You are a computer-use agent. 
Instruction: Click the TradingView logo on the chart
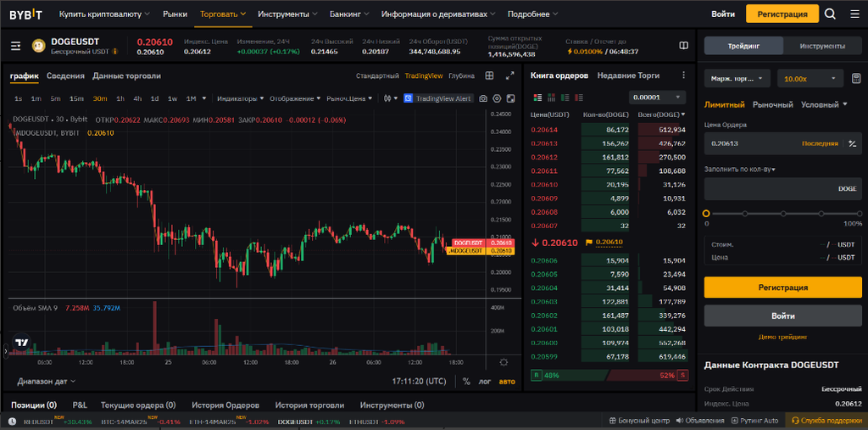[21, 343]
